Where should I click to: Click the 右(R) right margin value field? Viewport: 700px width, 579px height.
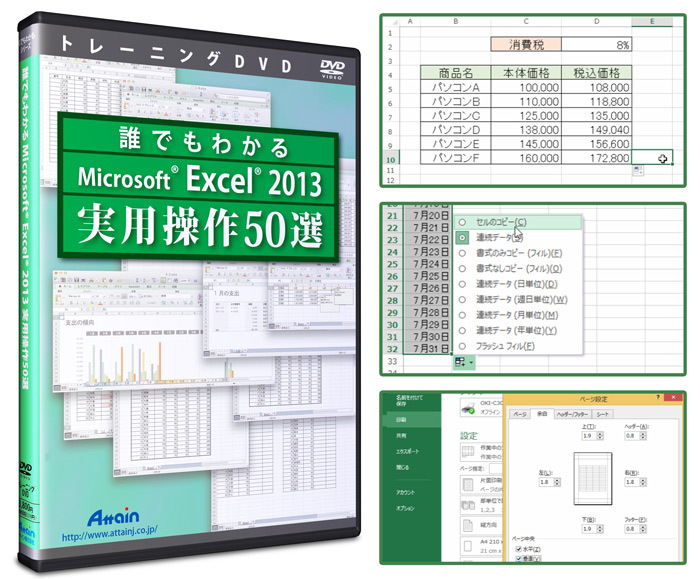pos(632,482)
